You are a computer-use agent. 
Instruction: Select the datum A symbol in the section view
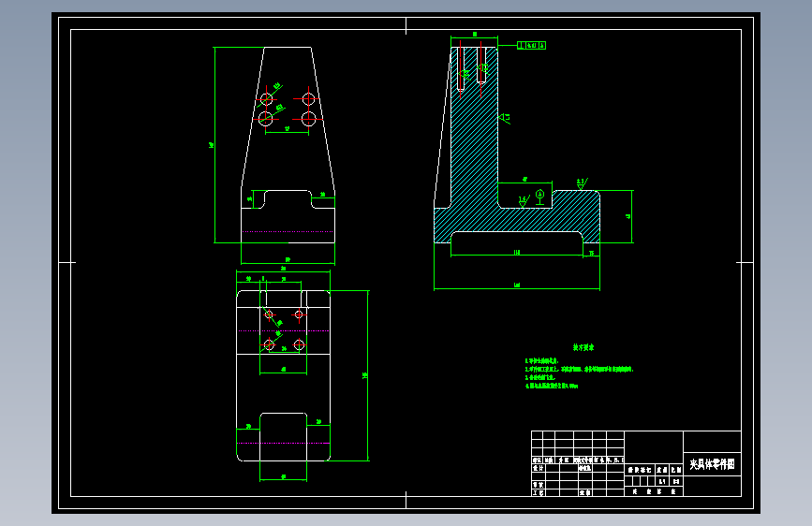540,197
